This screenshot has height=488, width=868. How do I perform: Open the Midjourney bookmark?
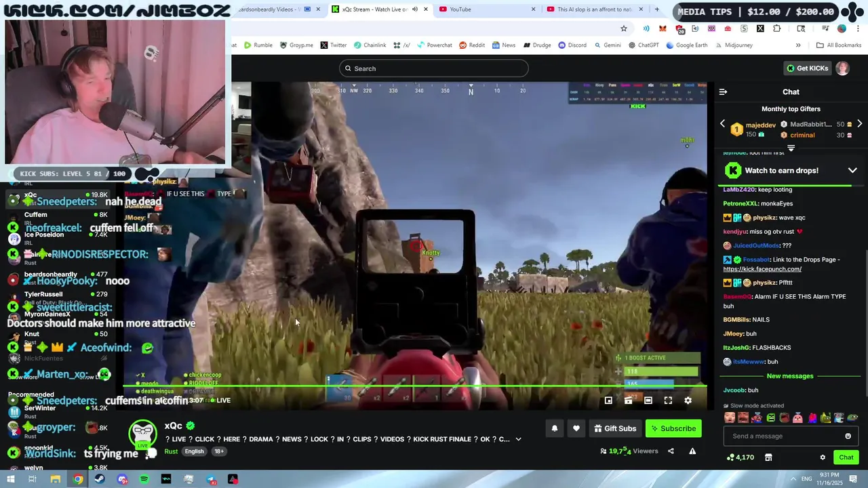pyautogui.click(x=733, y=45)
